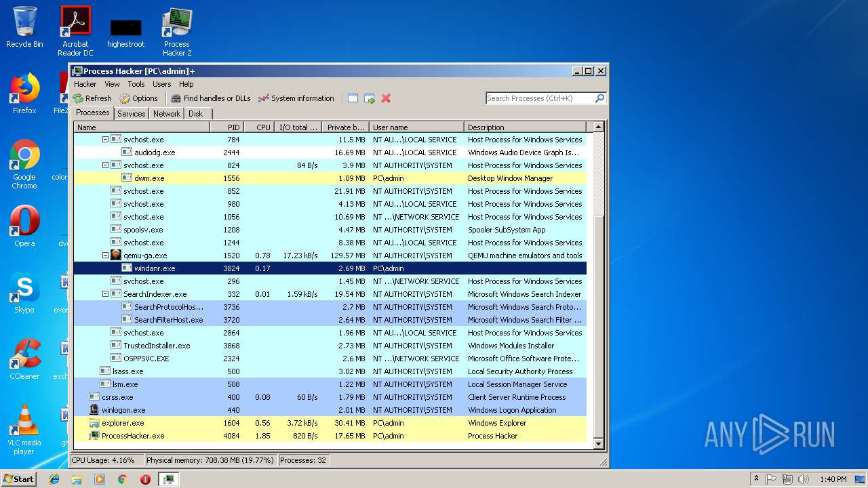Click the ProcessHacker.exe process icon
868x488 pixels.
pos(94,436)
